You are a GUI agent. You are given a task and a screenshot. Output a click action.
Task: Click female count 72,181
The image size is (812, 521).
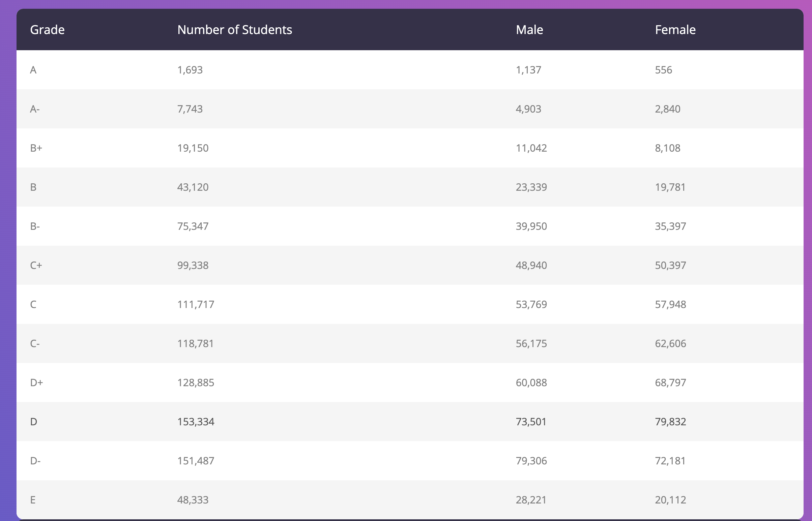(670, 461)
